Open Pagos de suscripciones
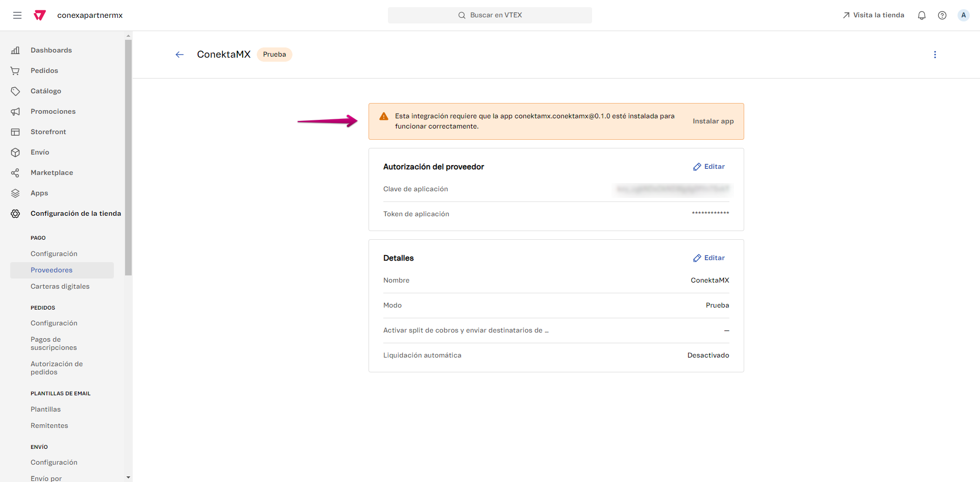Viewport: 980px width, 482px height. pyautogui.click(x=54, y=343)
